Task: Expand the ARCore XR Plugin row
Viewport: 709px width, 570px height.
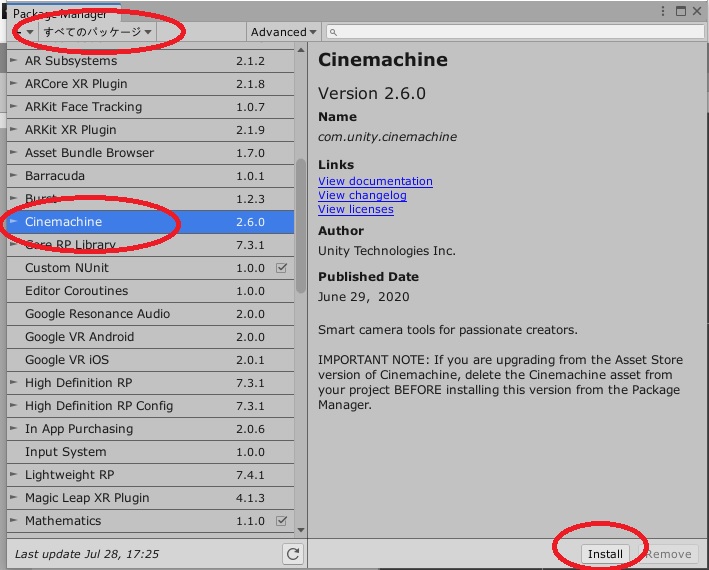Action: pos(14,83)
